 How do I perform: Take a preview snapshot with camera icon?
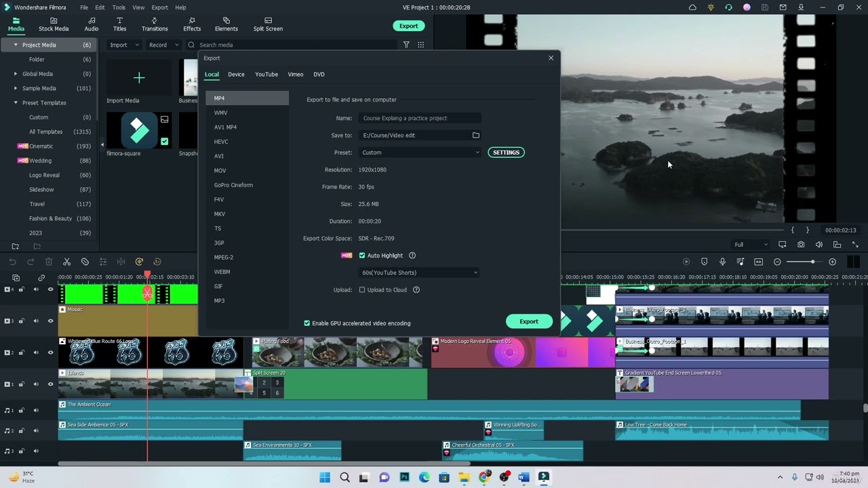(801, 245)
